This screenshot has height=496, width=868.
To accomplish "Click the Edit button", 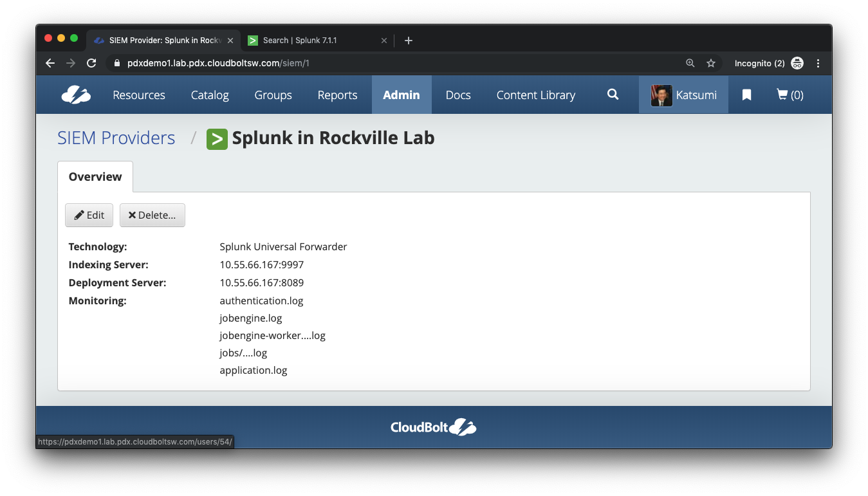I will pos(89,215).
